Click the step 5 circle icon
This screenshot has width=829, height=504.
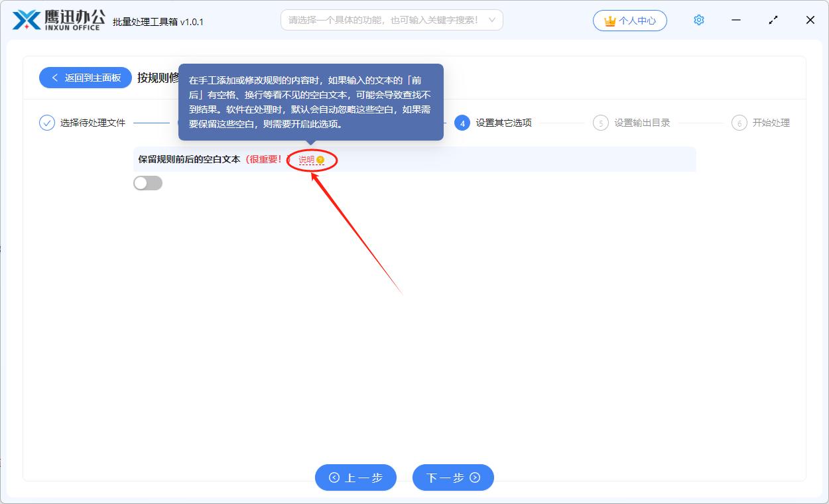point(600,123)
